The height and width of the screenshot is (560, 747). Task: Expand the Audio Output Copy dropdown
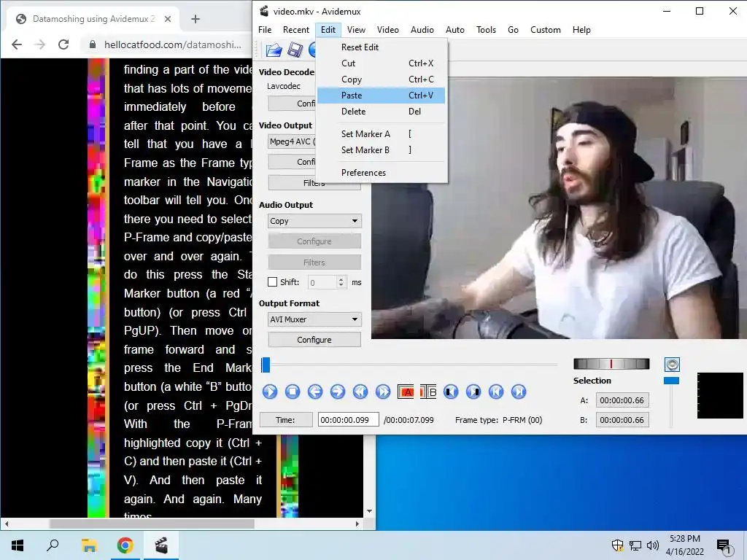[314, 221]
